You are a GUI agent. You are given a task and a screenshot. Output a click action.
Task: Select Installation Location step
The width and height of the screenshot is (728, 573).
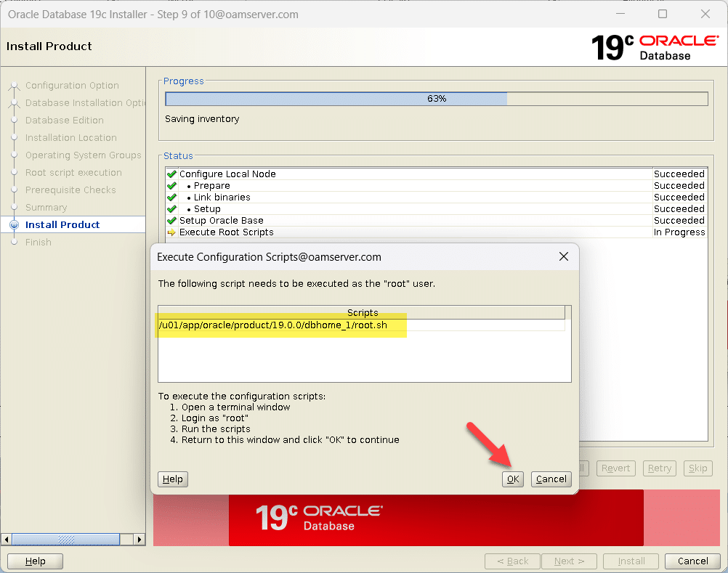pos(71,138)
